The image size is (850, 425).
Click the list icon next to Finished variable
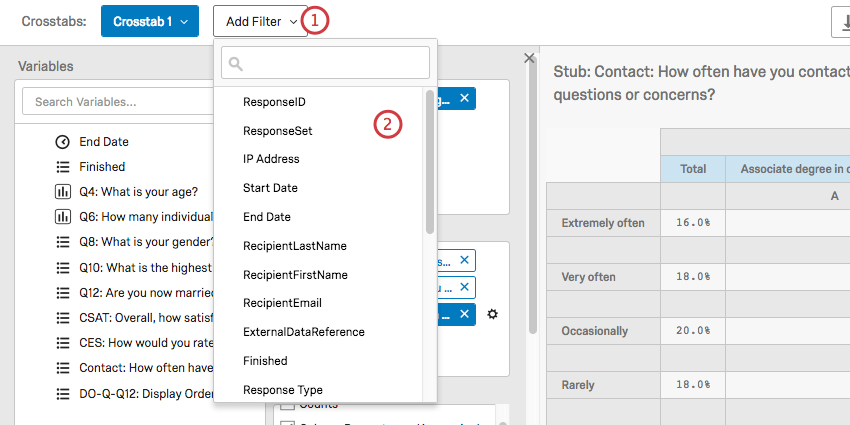(x=62, y=167)
